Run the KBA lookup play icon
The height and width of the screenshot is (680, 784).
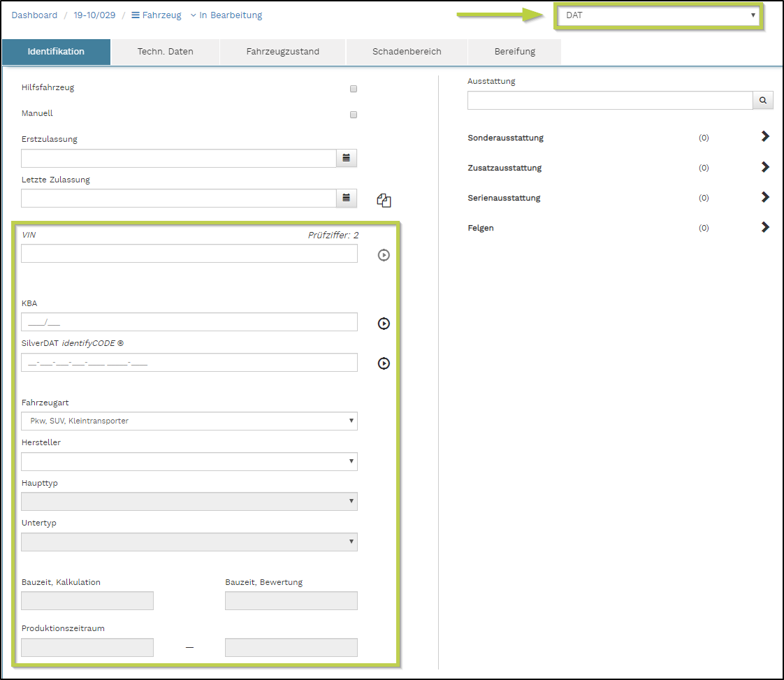pos(384,324)
